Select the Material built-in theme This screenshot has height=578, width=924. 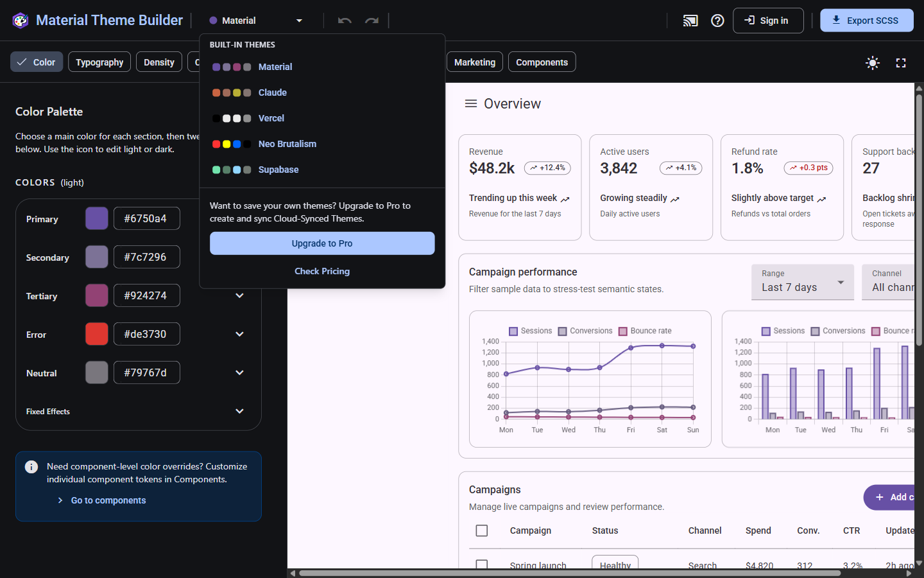pos(322,67)
